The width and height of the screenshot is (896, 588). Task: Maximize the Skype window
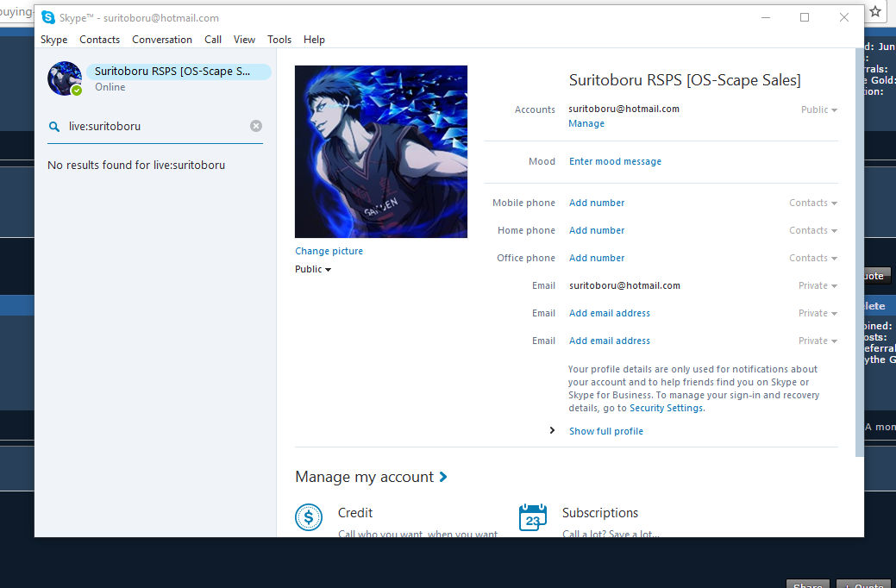805,17
